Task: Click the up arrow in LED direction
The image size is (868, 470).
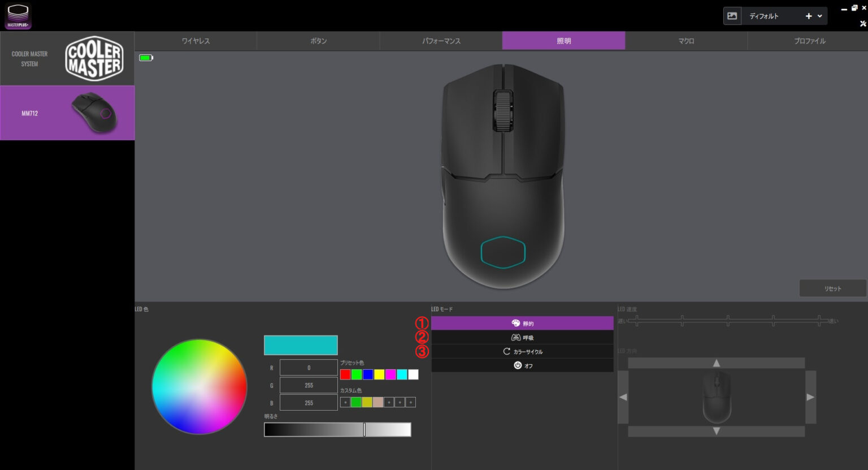Action: click(x=716, y=363)
